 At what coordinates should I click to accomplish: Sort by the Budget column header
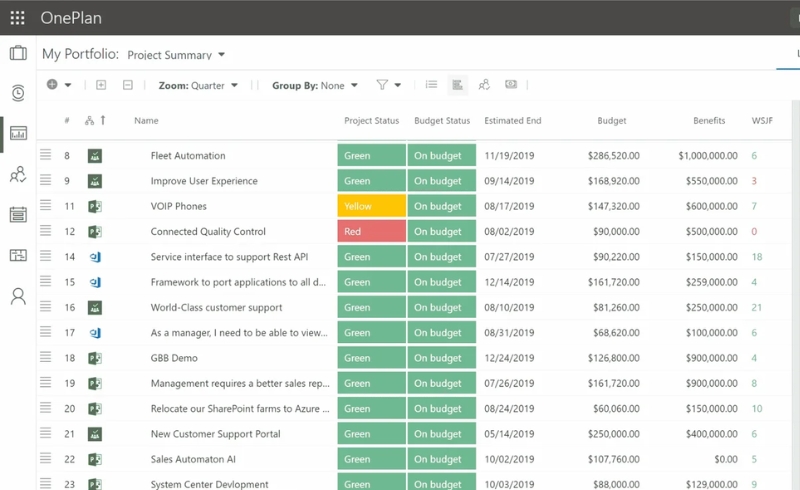pos(612,120)
